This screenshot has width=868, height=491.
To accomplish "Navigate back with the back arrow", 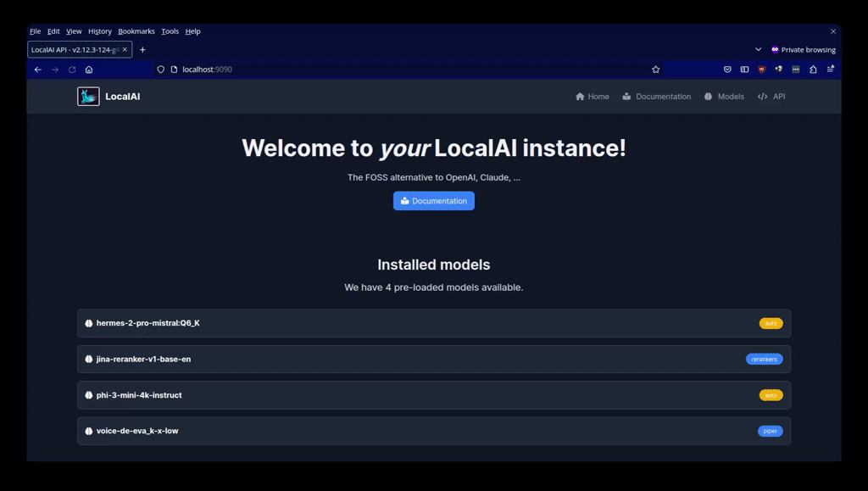I will point(37,69).
